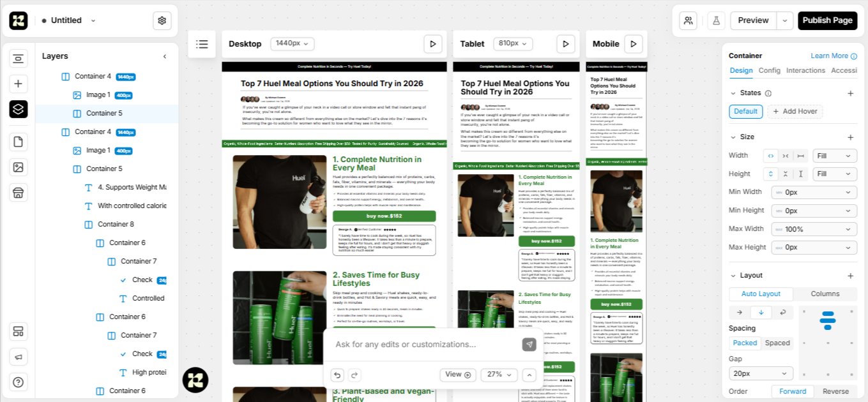Send the AI prompt with arrow icon

coord(529,345)
